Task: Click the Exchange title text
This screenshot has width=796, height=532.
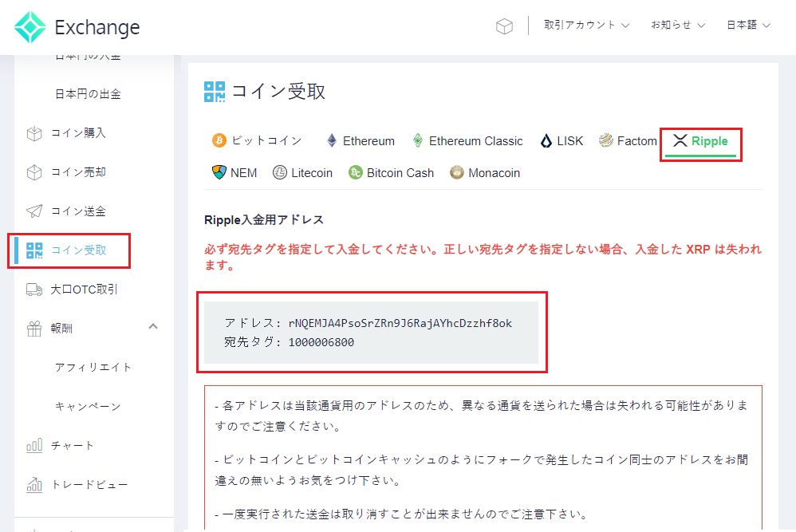Action: point(97,27)
